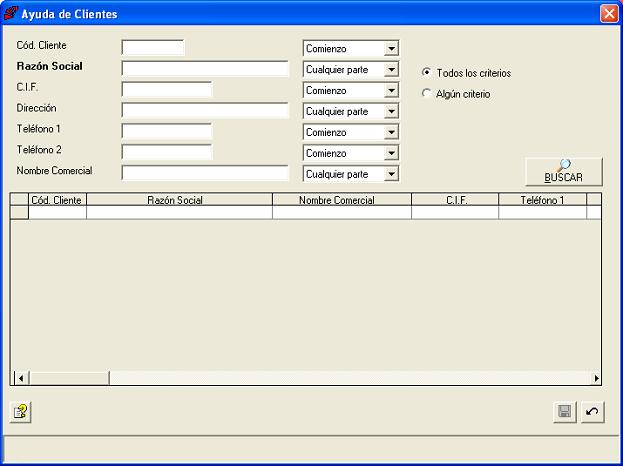Screen dimensions: 623x466
Task: Click the BUSCAR search button
Action: (x=564, y=172)
